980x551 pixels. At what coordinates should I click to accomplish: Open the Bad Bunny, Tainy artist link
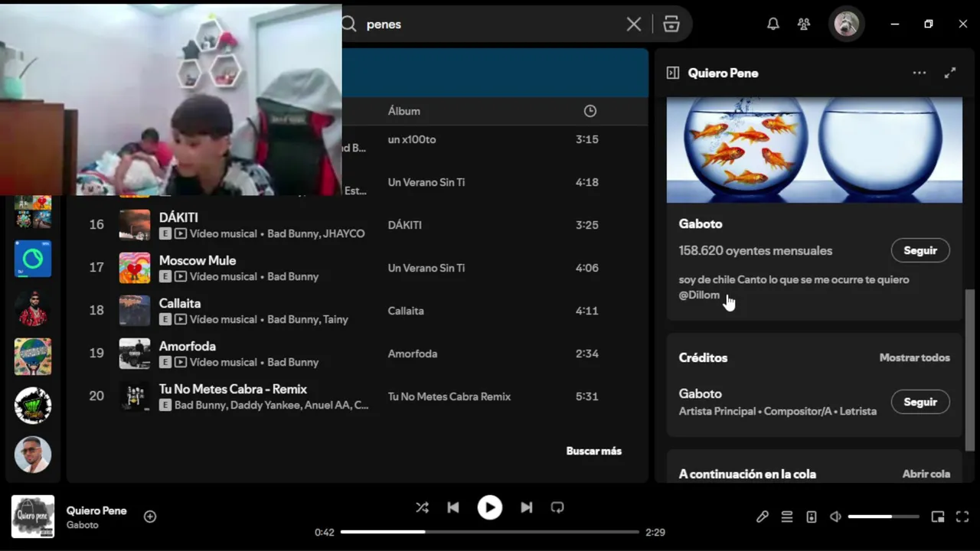(308, 319)
